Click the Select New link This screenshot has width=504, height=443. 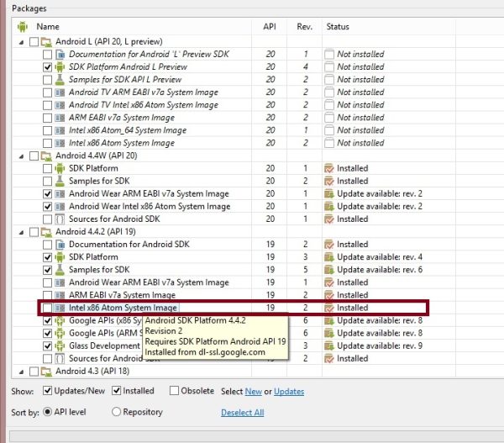[253, 392]
